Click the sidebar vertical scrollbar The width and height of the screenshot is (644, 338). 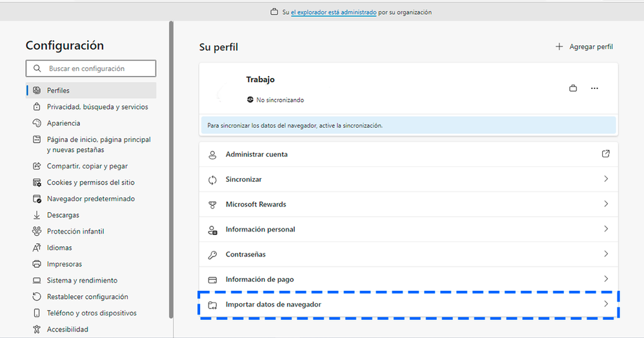pyautogui.click(x=171, y=170)
